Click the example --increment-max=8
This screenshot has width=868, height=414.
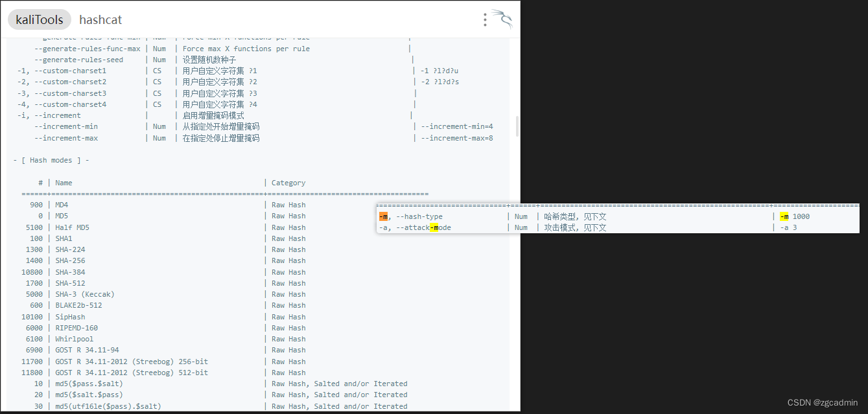[x=457, y=138]
